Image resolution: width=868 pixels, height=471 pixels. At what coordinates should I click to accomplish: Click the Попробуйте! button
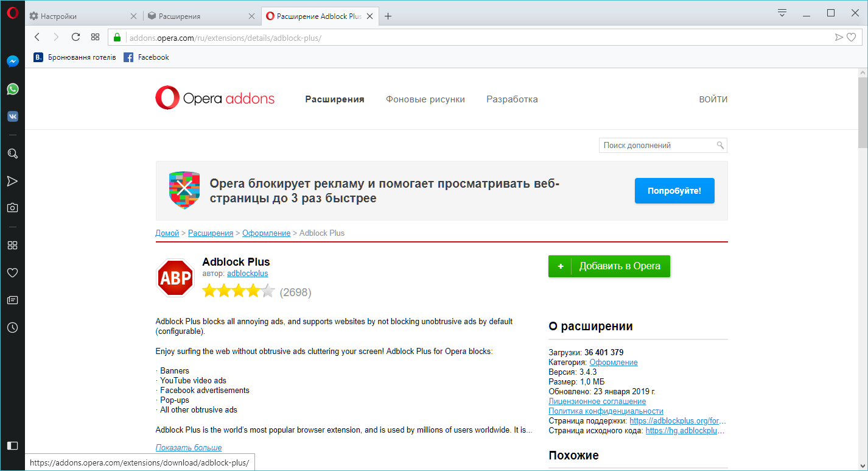tap(674, 191)
